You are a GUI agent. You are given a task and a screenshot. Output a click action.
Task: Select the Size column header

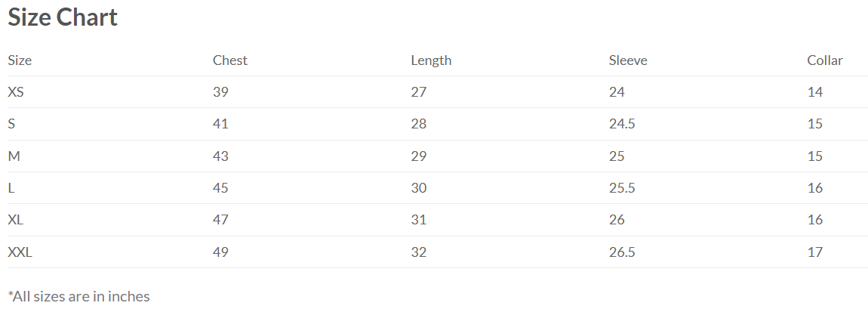click(20, 60)
